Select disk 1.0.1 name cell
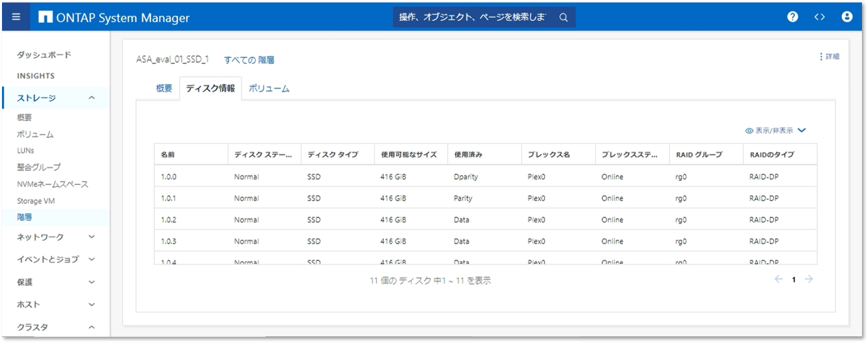The image size is (868, 343). (x=169, y=198)
